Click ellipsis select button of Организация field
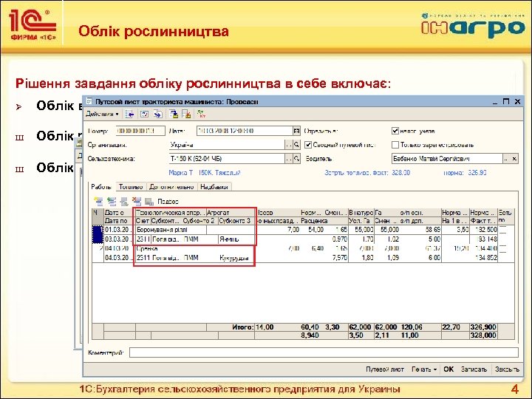This screenshot has width=532, height=399. (x=289, y=145)
